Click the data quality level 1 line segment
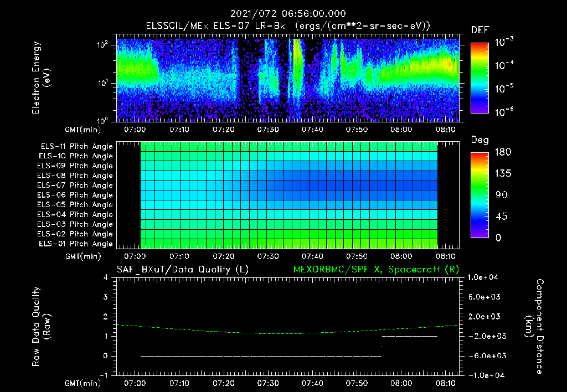The width and height of the screenshot is (567, 392). tap(410, 336)
